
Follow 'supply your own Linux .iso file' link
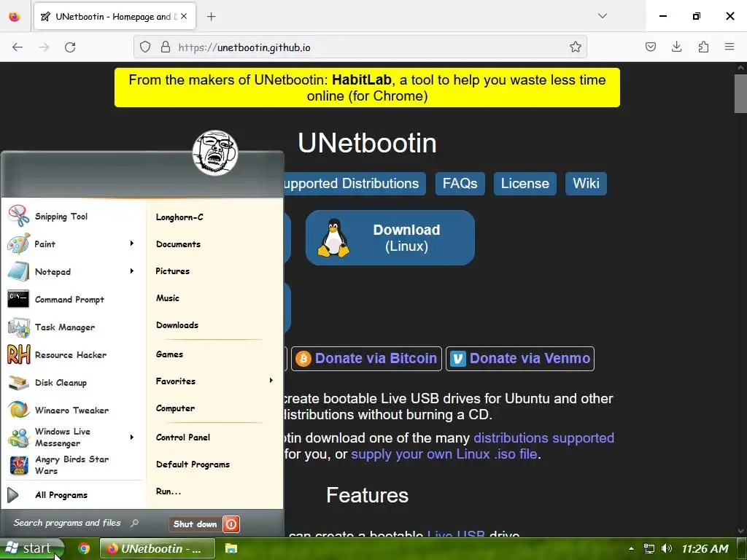pyautogui.click(x=444, y=454)
